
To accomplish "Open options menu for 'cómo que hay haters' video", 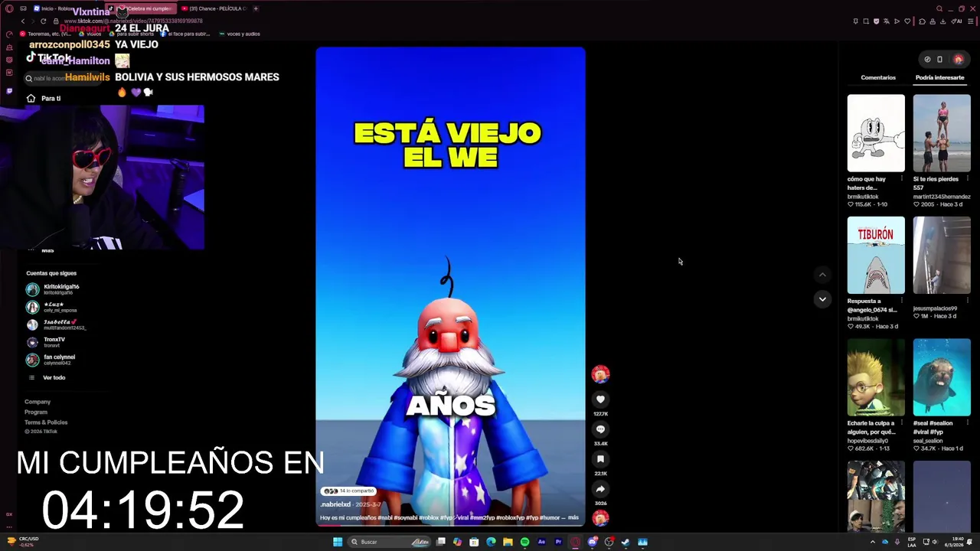I will point(901,179).
